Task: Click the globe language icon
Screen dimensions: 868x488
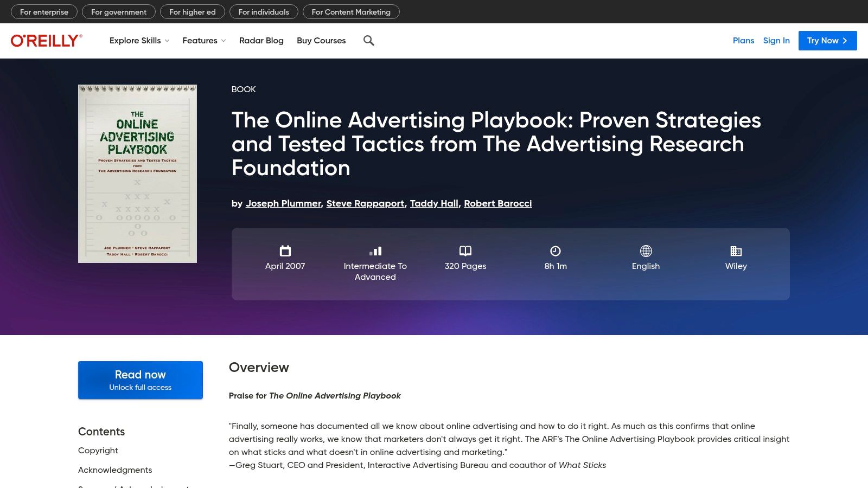Action: (646, 251)
